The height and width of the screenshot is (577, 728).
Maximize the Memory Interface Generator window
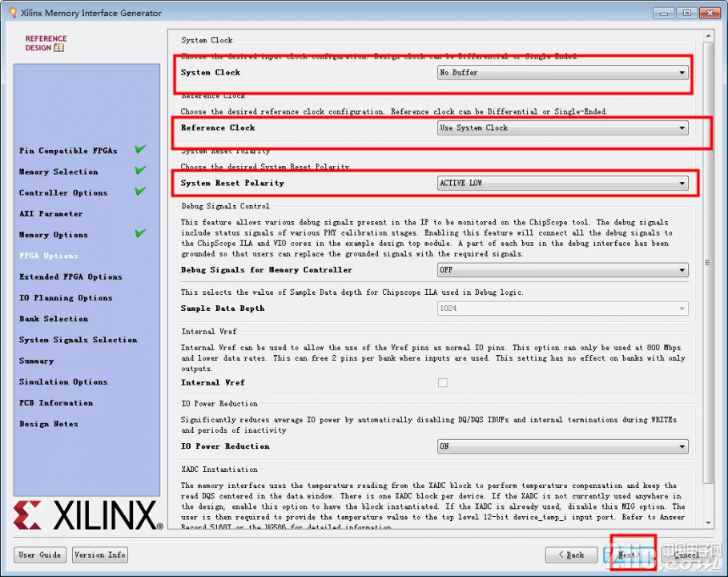click(687, 13)
